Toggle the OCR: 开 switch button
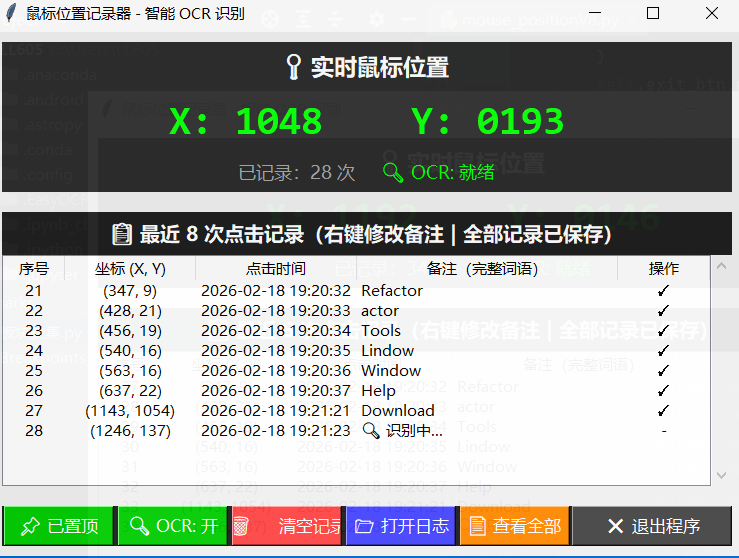The image size is (739, 558). point(172,526)
